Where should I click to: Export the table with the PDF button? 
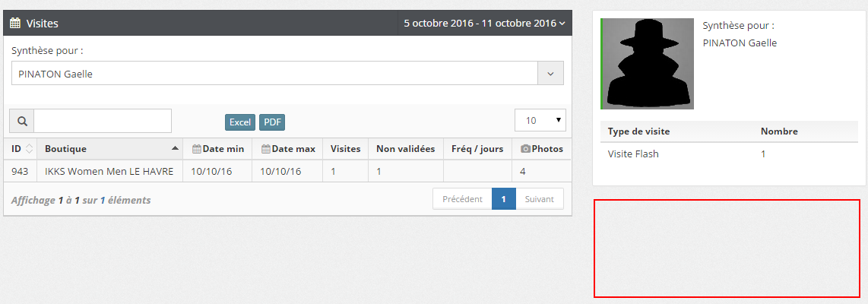click(272, 122)
